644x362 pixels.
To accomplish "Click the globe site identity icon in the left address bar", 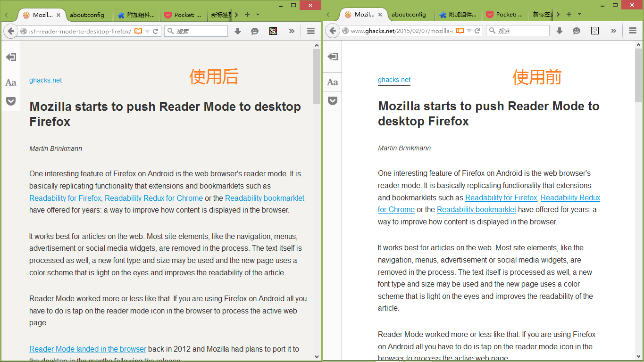I will click(24, 31).
